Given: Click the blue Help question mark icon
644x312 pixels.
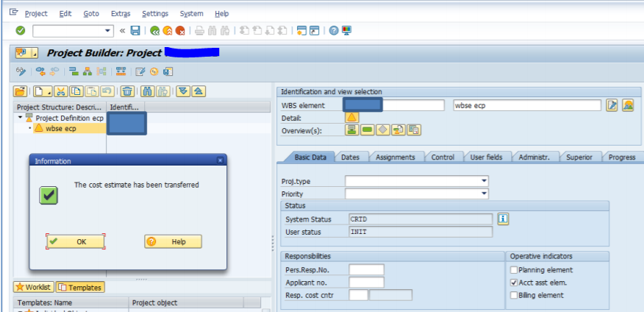Looking at the screenshot, I should click(x=334, y=31).
